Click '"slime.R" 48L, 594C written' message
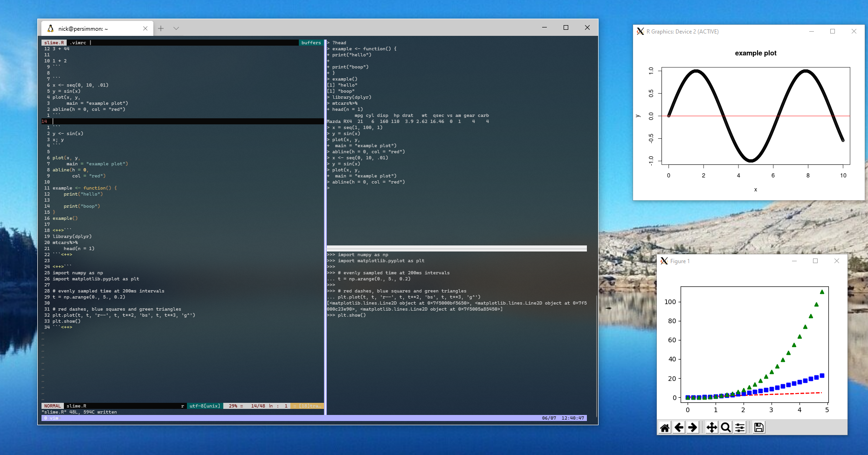The image size is (868, 455). tap(79, 412)
